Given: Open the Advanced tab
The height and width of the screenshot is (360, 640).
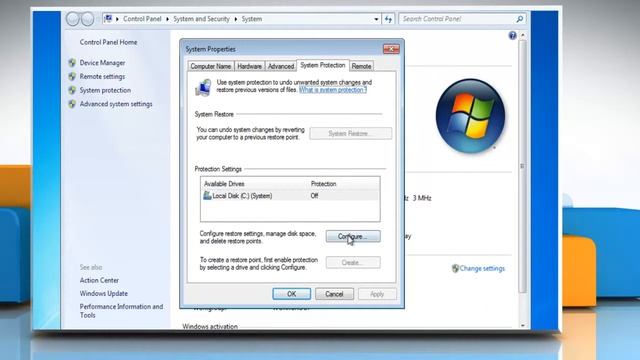Looking at the screenshot, I should (281, 66).
